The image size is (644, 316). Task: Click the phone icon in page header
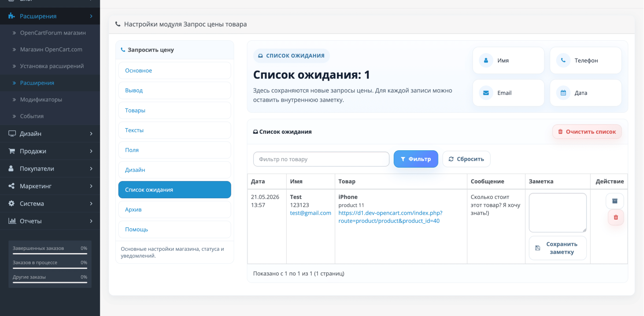tap(118, 24)
